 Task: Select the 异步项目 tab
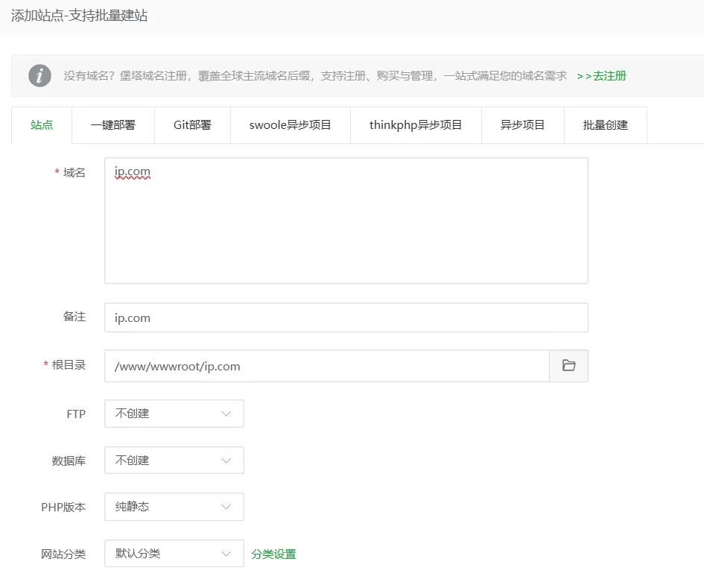click(523, 125)
